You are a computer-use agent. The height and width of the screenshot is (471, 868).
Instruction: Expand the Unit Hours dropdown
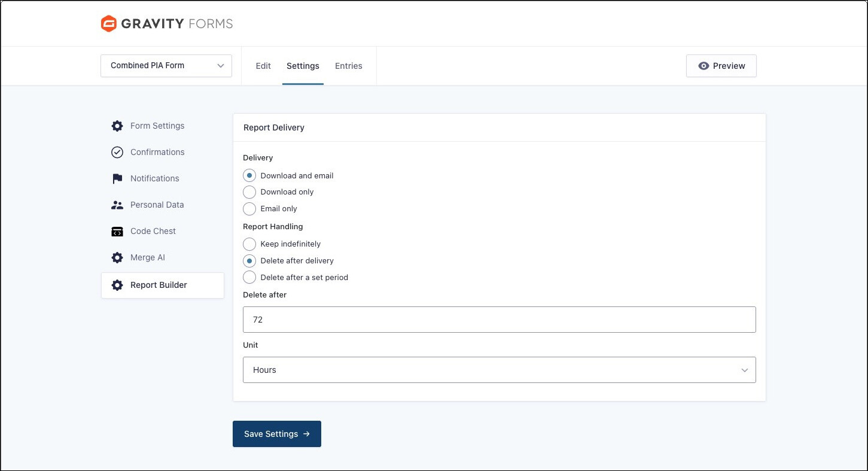499,370
